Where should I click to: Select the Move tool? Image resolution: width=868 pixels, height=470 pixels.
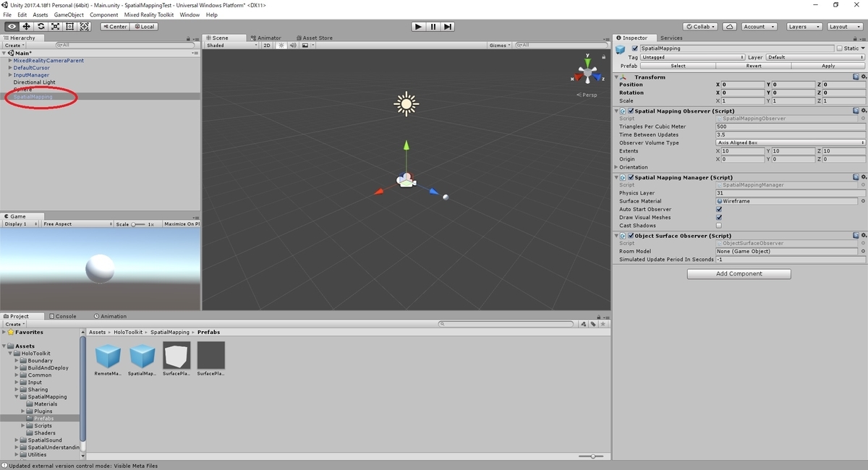tap(26, 27)
